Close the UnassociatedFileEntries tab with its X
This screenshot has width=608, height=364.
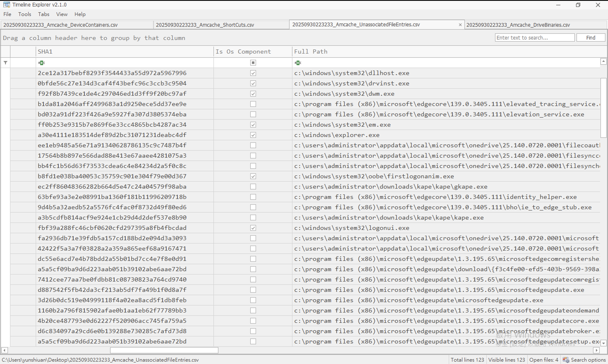(460, 25)
